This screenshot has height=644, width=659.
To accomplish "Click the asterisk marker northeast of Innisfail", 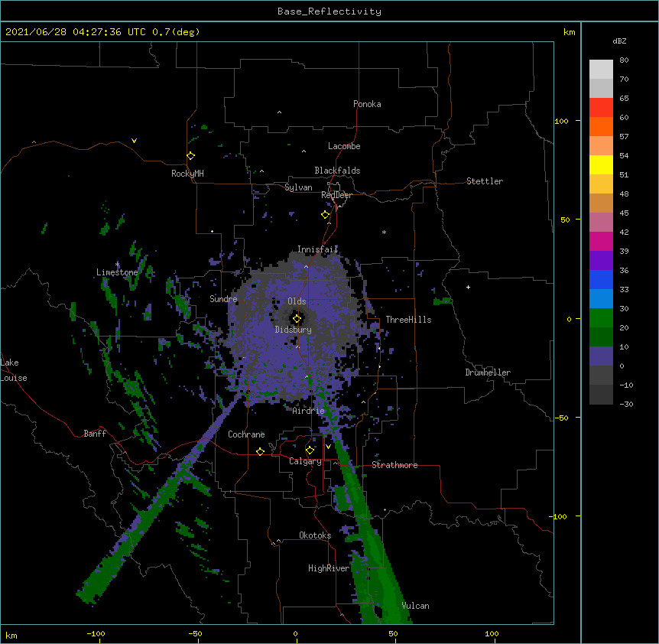I will point(384,232).
